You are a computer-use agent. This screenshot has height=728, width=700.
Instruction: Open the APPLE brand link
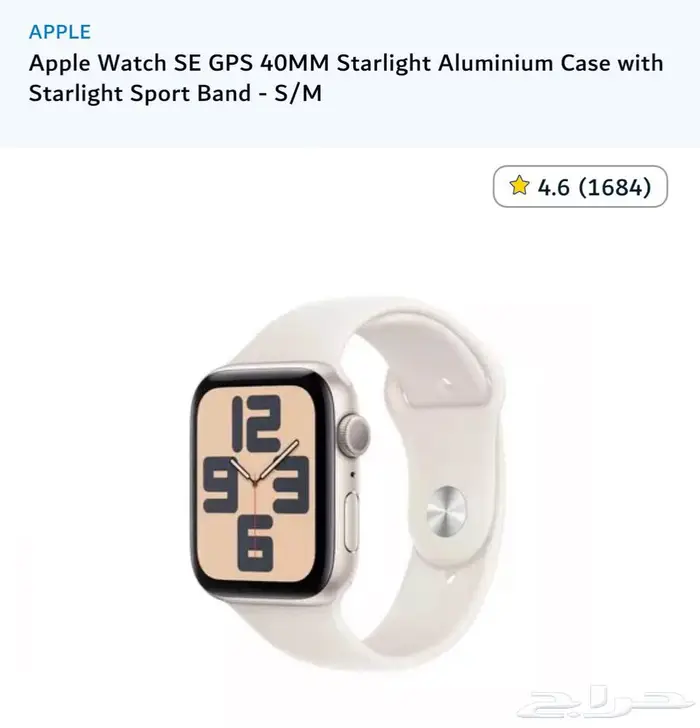tap(60, 32)
